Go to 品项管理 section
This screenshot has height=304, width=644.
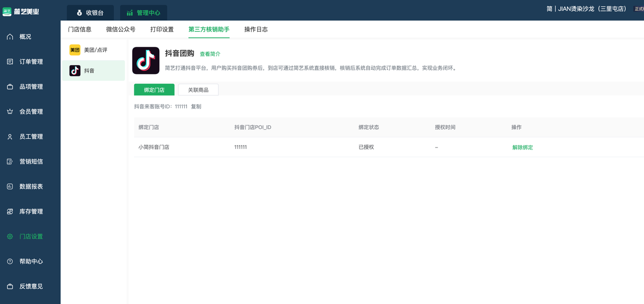tap(30, 87)
